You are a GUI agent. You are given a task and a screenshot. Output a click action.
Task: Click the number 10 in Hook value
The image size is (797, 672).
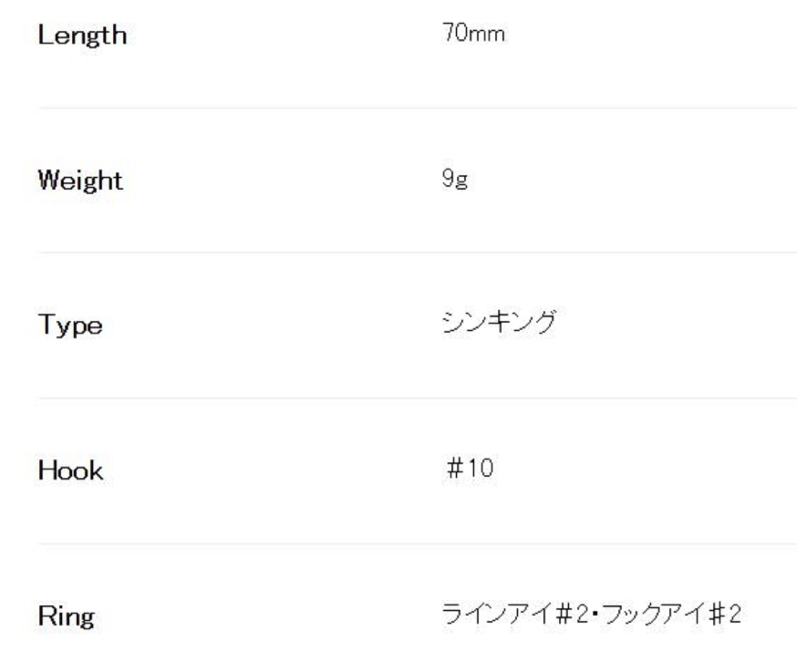(x=480, y=468)
